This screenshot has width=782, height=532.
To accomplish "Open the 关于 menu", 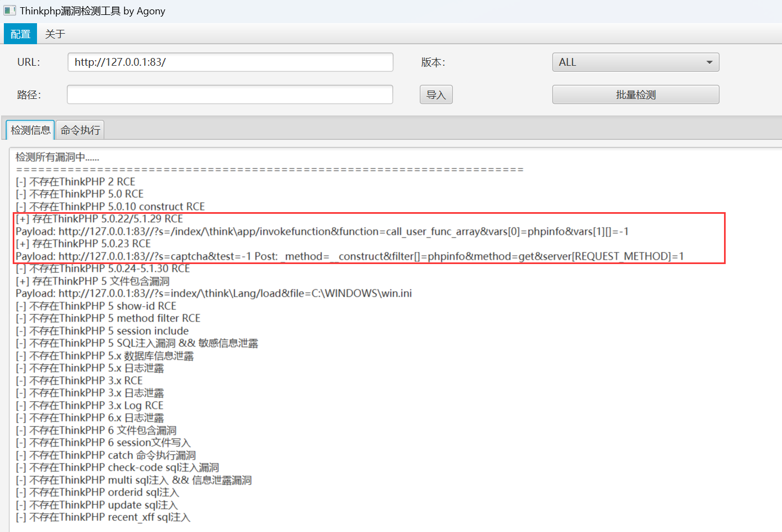I will pos(55,34).
